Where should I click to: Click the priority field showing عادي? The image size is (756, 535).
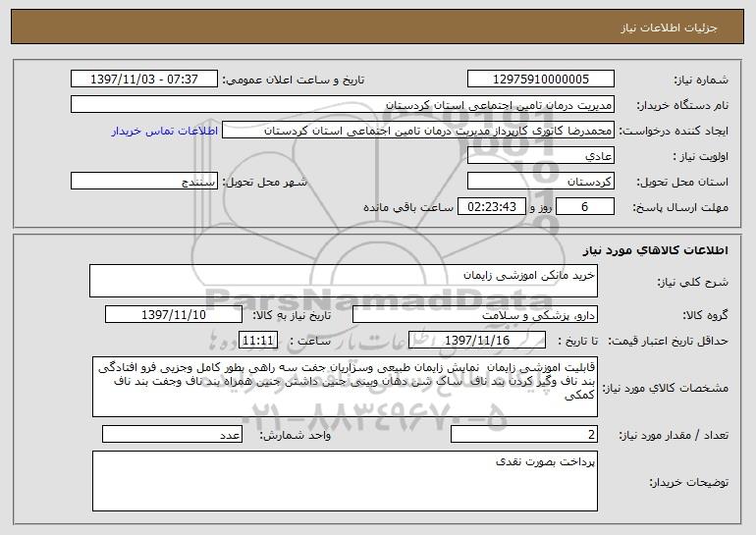[x=540, y=156]
